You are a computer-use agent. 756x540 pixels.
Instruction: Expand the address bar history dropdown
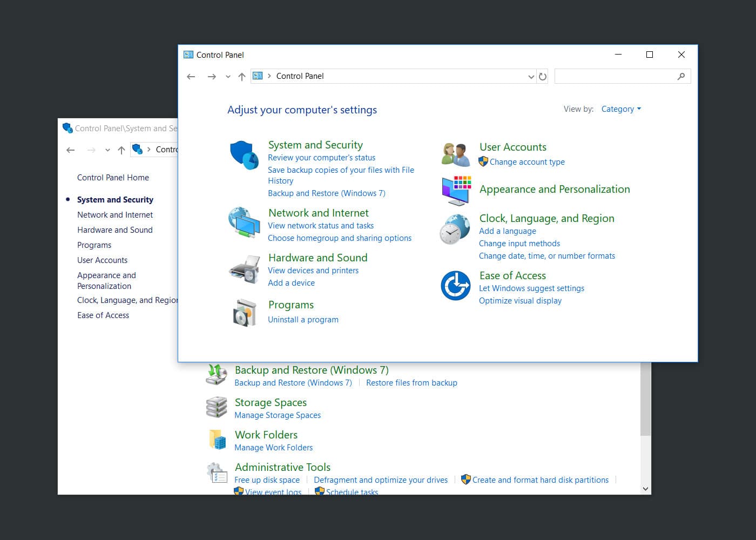point(531,77)
